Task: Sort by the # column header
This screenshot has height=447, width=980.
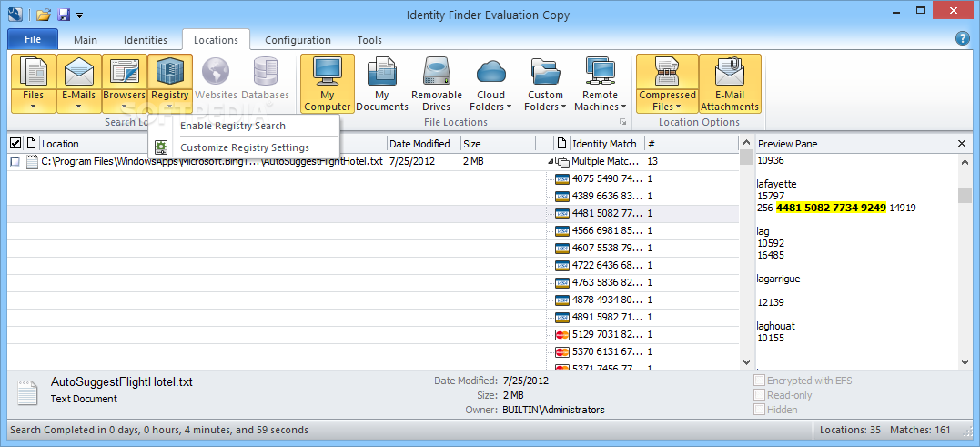Action: click(692, 144)
